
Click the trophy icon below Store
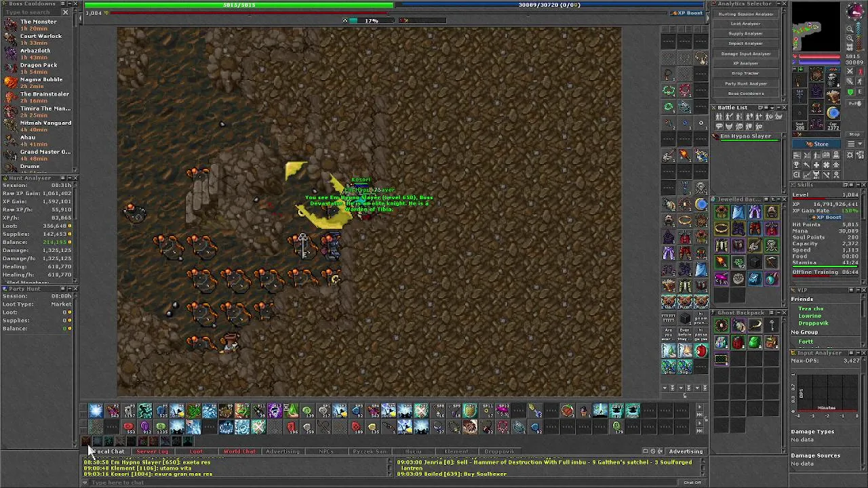pyautogui.click(x=797, y=165)
